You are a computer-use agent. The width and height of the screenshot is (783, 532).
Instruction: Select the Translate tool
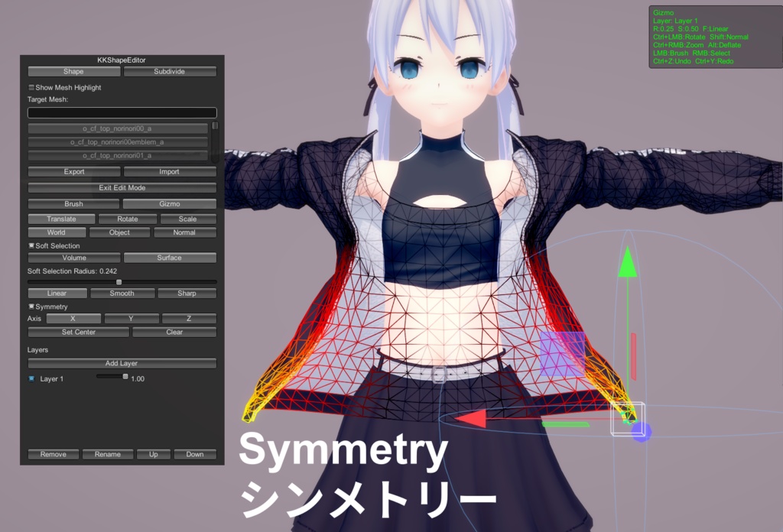pyautogui.click(x=60, y=219)
